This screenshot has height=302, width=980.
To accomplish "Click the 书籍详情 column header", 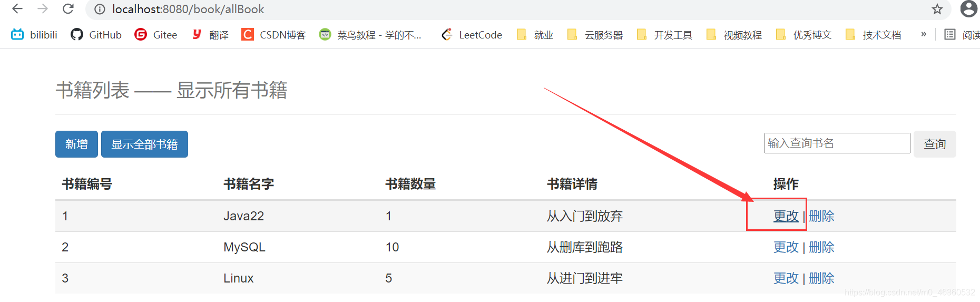I will (x=572, y=184).
